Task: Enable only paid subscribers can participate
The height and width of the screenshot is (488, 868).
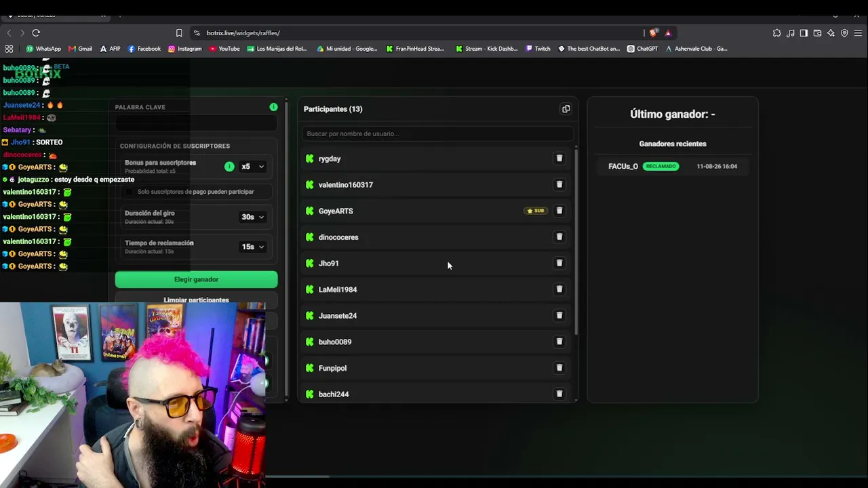Action: point(130,192)
